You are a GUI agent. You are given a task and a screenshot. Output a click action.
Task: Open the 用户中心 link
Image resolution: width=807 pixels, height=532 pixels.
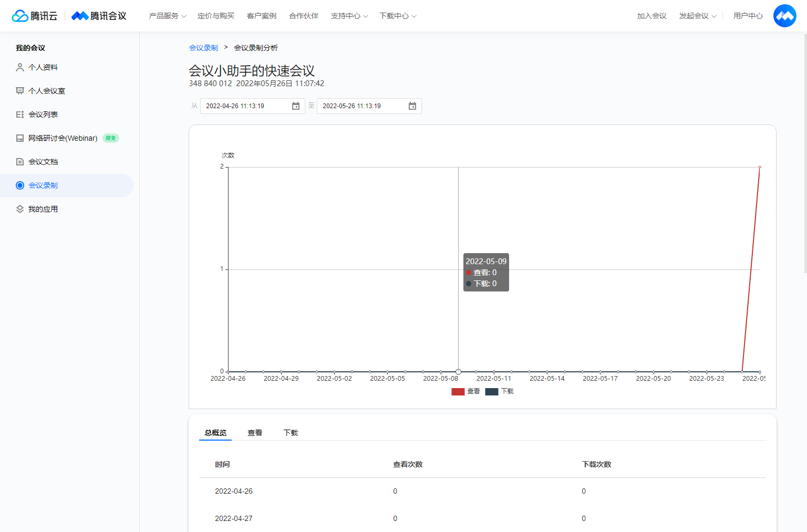(x=748, y=16)
